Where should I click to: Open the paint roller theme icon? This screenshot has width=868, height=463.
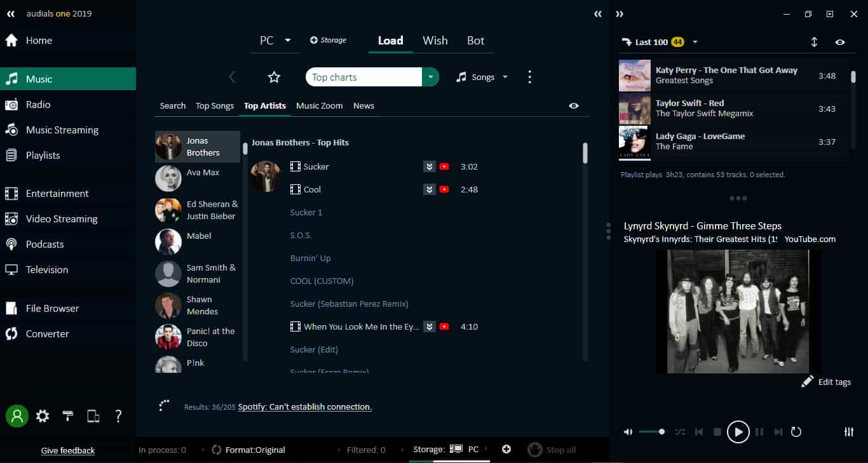pyautogui.click(x=68, y=416)
